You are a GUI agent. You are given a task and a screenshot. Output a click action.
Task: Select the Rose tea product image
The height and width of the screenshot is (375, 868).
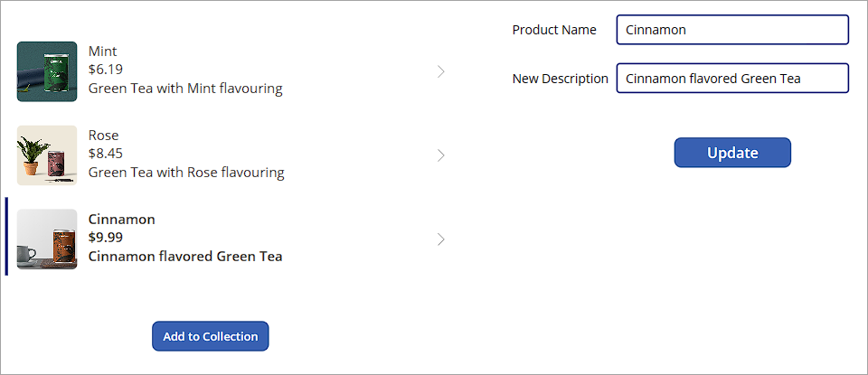coord(47,155)
